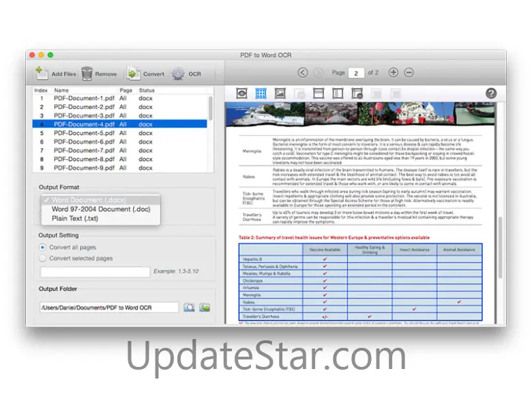Select PDF-Document-2.pdf row
This screenshot has width=532, height=399.
[x=120, y=107]
